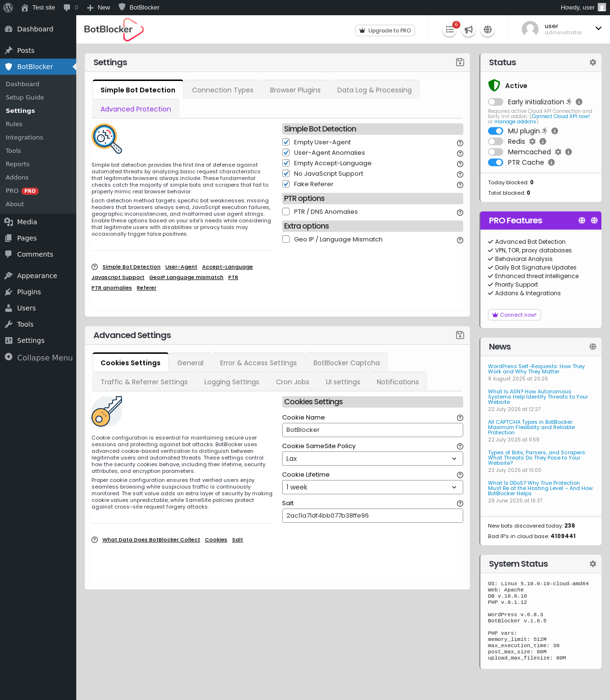610x700 pixels.
Task: Open the Notifications settings tab
Action: [x=397, y=382]
